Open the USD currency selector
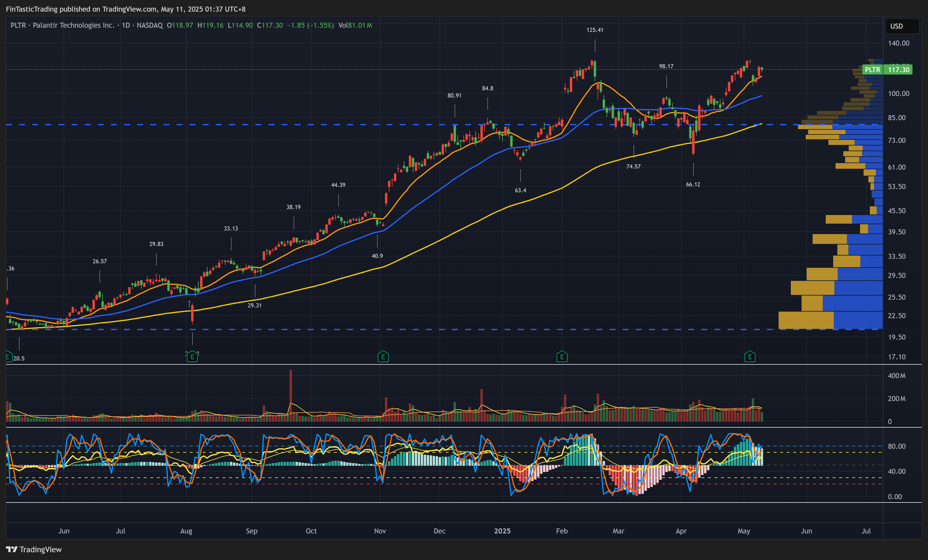The height and width of the screenshot is (560, 928). pyautogui.click(x=902, y=26)
